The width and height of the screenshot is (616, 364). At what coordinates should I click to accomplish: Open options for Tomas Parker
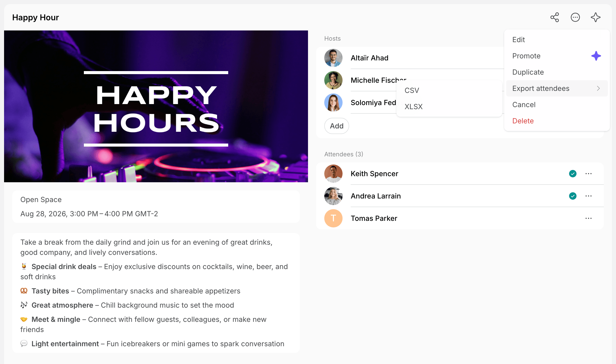[589, 218]
